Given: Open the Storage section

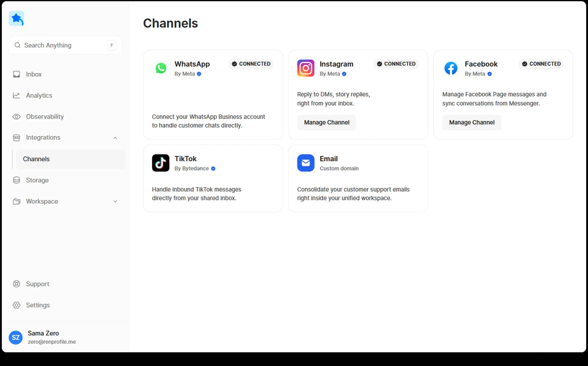Looking at the screenshot, I should pyautogui.click(x=37, y=180).
